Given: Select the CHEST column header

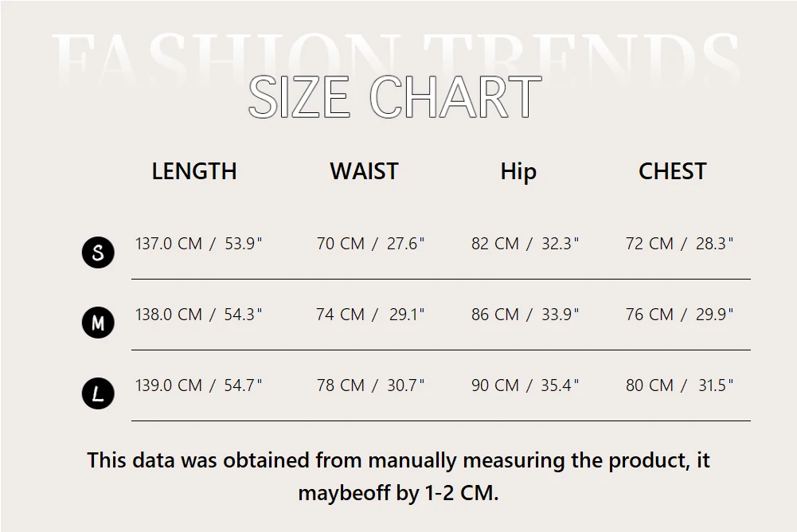Looking at the screenshot, I should (672, 171).
